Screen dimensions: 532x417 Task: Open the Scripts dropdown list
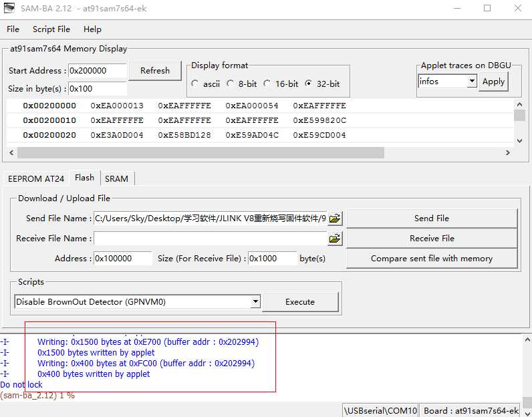point(255,301)
